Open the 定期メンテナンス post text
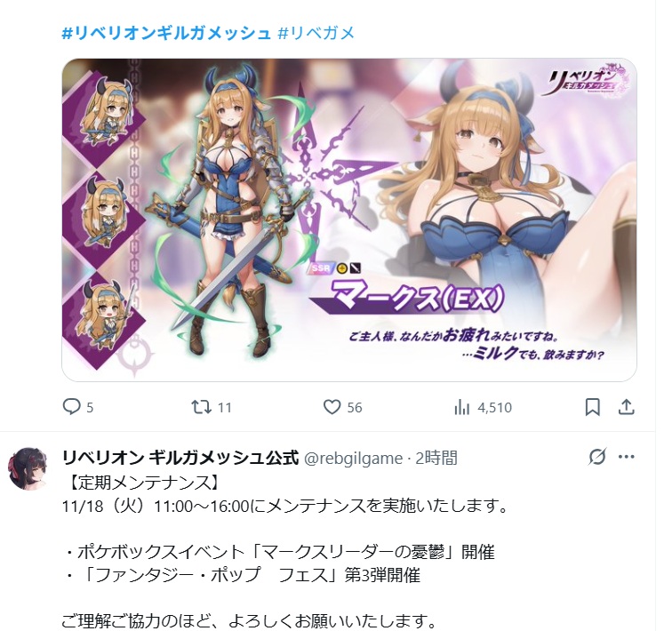This screenshot has height=631, width=672. 285,551
